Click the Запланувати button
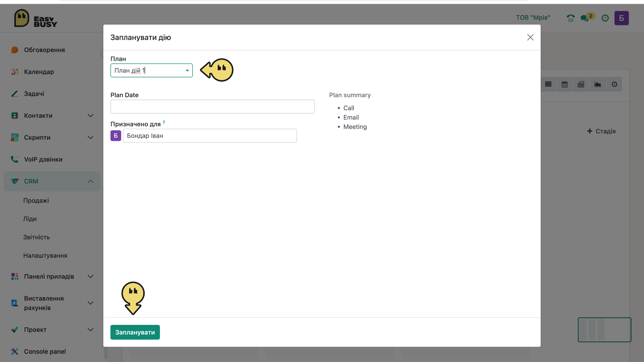Screen dimensions: 644x362 click(x=135, y=332)
